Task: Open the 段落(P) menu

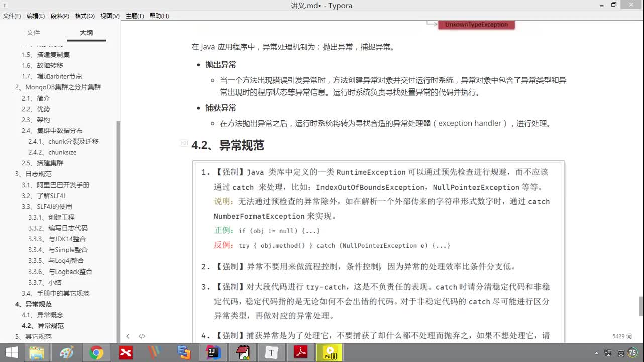Action: click(x=60, y=16)
